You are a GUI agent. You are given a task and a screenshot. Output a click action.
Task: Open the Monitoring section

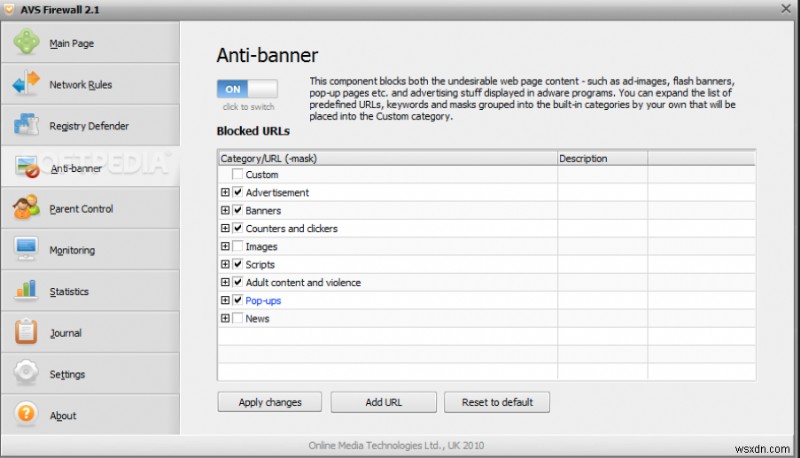coord(90,249)
